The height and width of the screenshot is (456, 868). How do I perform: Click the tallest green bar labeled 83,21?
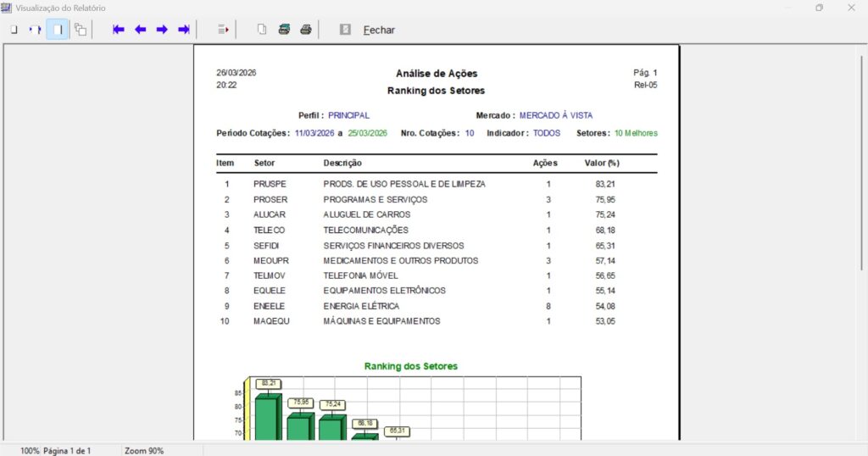(266, 417)
